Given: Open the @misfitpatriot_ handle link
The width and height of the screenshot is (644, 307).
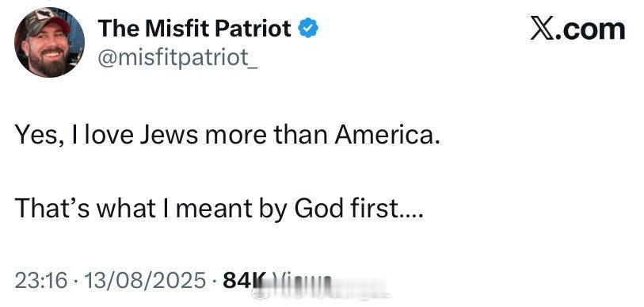Looking at the screenshot, I should 177,57.
